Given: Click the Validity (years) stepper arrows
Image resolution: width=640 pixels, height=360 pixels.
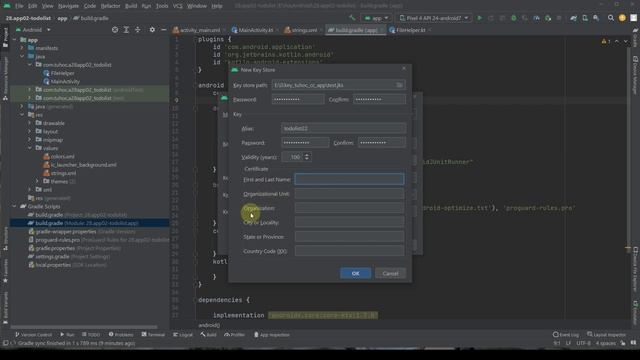Looking at the screenshot, I should (307, 157).
